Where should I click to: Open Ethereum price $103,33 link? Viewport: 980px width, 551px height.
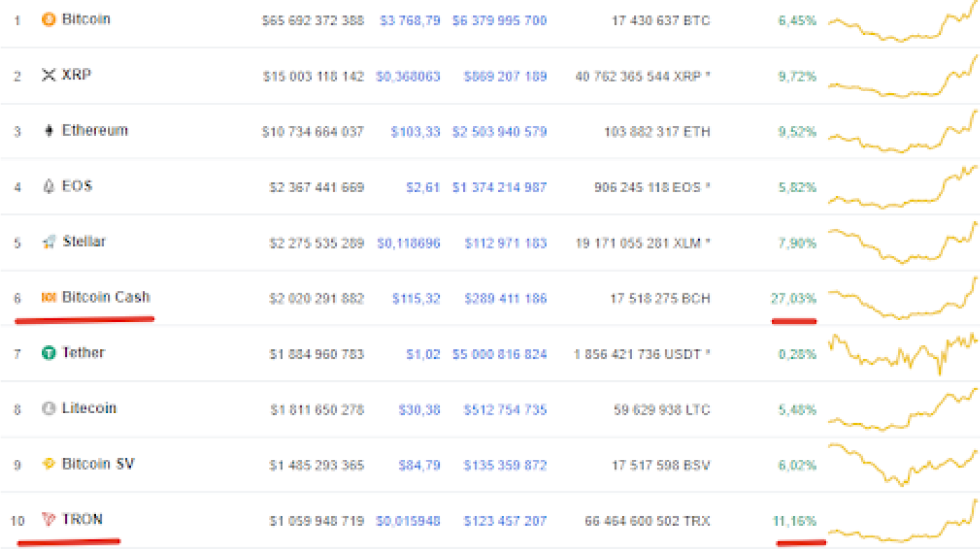[x=415, y=132]
